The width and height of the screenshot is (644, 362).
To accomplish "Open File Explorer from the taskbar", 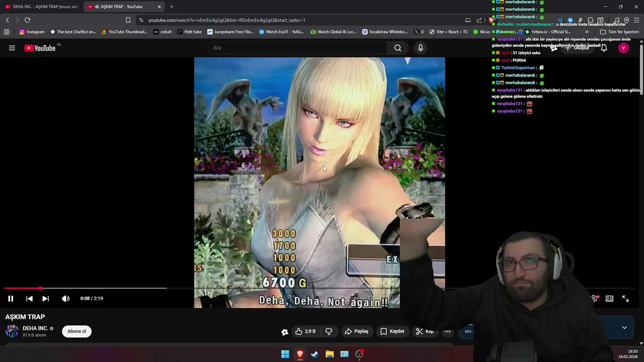I will coord(330,354).
